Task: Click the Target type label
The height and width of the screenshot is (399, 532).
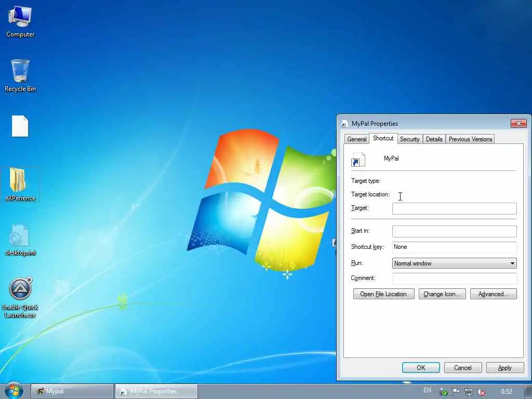Action: coord(366,181)
